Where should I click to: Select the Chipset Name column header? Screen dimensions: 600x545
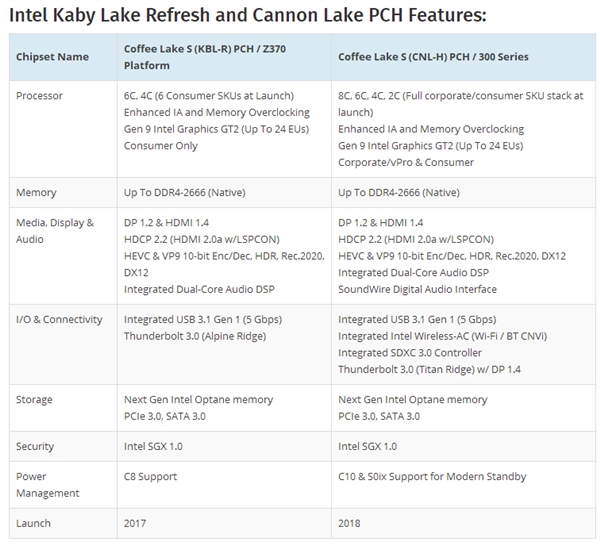[x=52, y=57]
